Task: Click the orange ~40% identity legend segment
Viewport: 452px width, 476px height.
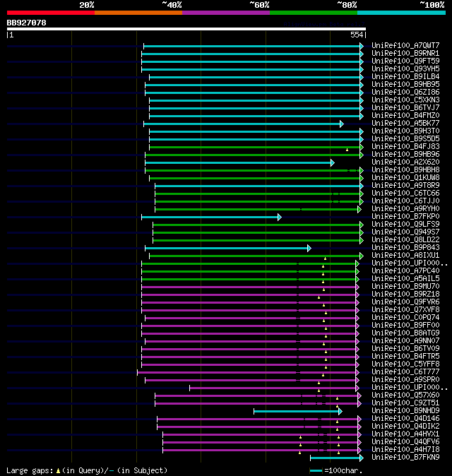Action: 138,13
